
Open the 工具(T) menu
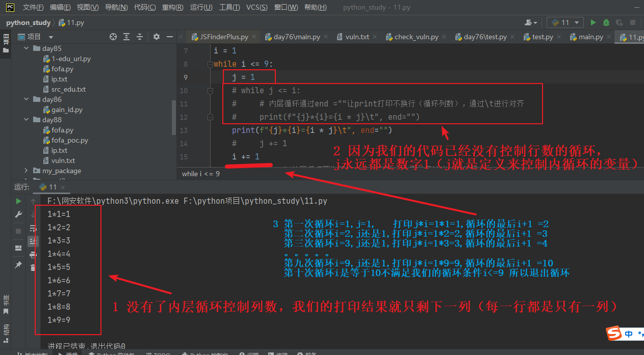[229, 7]
